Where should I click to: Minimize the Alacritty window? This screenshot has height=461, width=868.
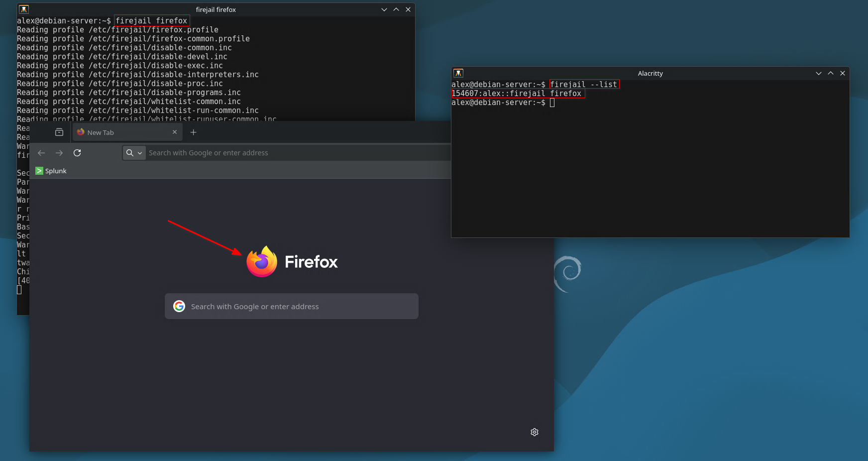point(819,73)
